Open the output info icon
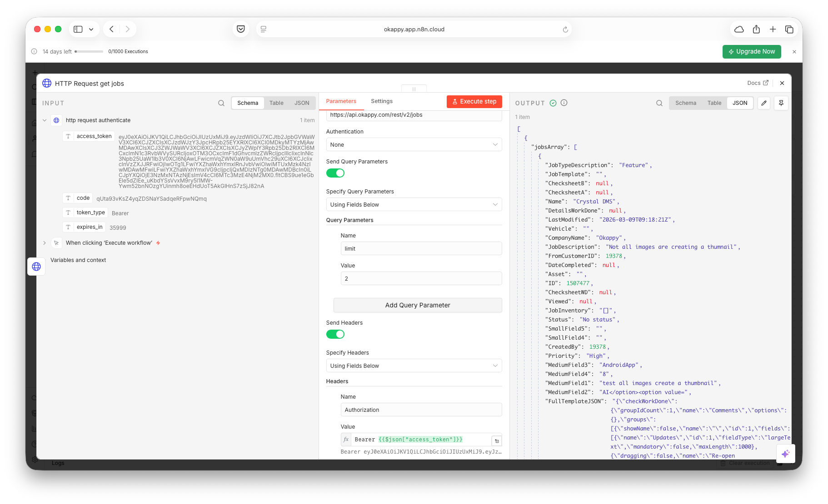The image size is (828, 504). coord(564,103)
